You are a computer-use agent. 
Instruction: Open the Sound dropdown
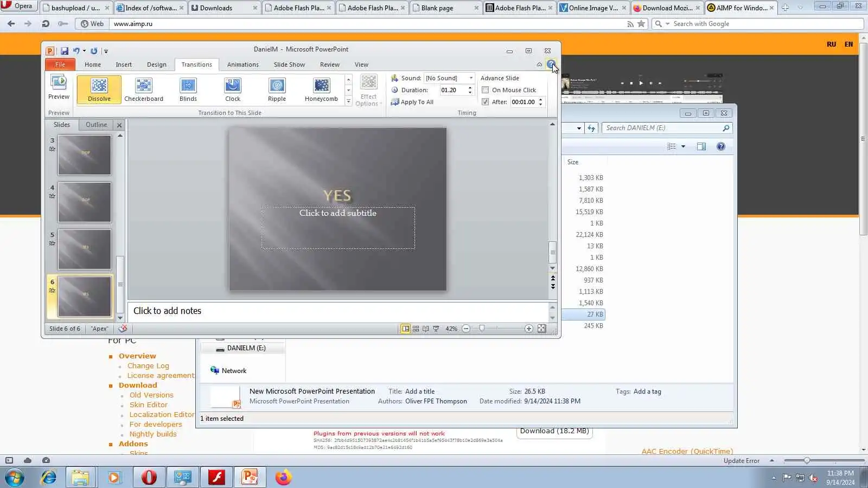[471, 78]
